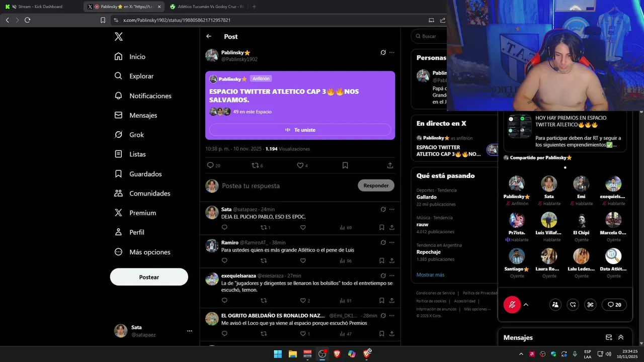Like exequielsaraza's reply with 2 likes
Screen dimensions: 644x362
pos(305,301)
